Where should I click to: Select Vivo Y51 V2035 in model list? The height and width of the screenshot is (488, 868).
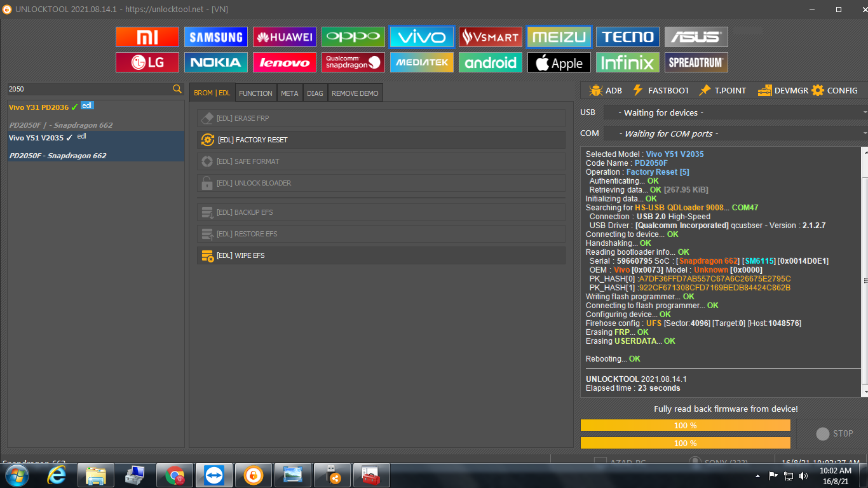point(96,146)
